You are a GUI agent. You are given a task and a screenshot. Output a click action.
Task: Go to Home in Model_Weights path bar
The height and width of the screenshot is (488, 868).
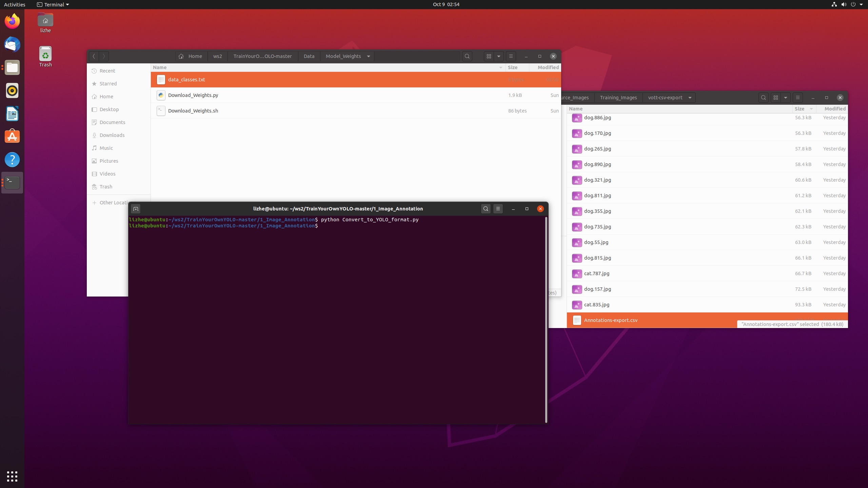click(191, 56)
